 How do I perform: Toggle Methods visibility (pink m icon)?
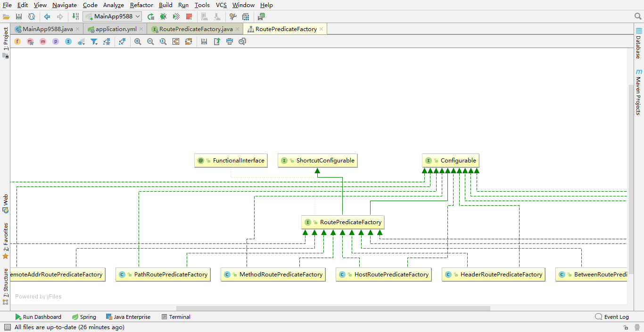(x=43, y=41)
